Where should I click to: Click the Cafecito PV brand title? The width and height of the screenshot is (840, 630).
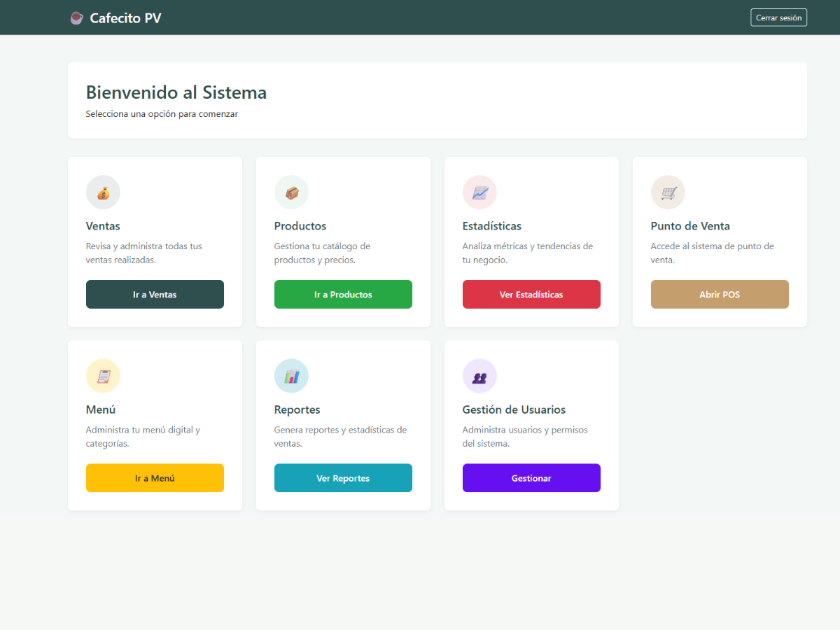(125, 18)
